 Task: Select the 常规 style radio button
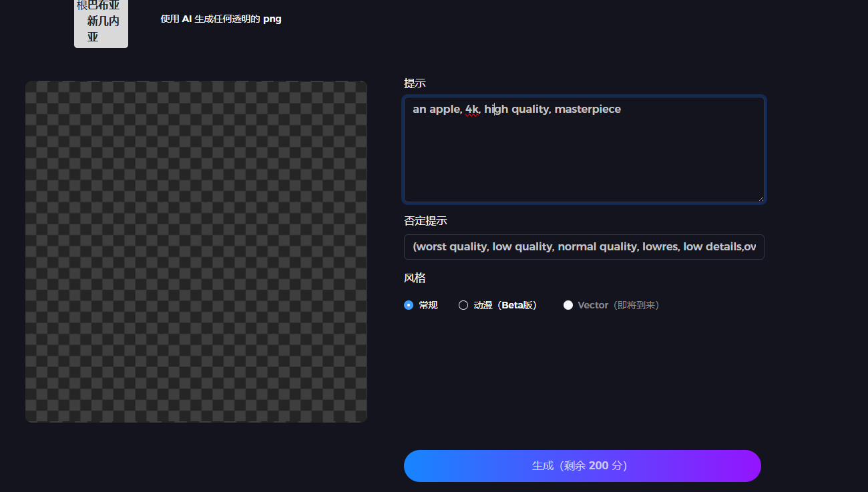coord(409,305)
